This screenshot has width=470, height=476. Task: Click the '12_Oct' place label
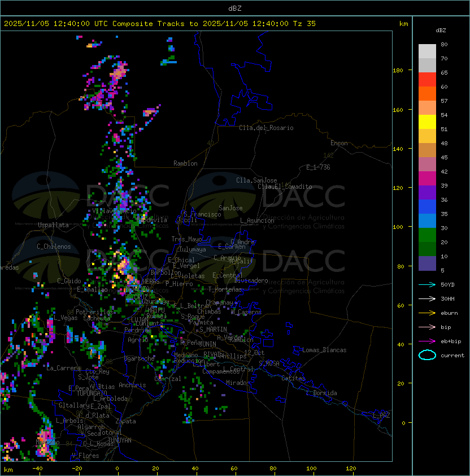254,353
